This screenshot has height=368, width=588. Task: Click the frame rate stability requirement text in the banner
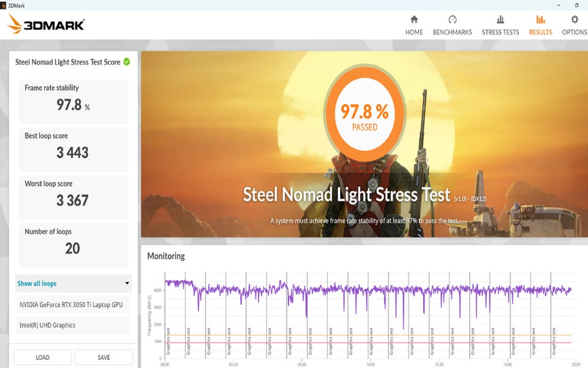coord(364,220)
